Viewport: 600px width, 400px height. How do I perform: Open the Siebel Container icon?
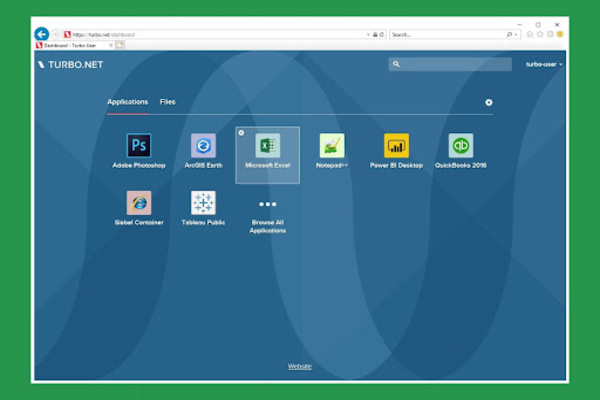point(139,203)
